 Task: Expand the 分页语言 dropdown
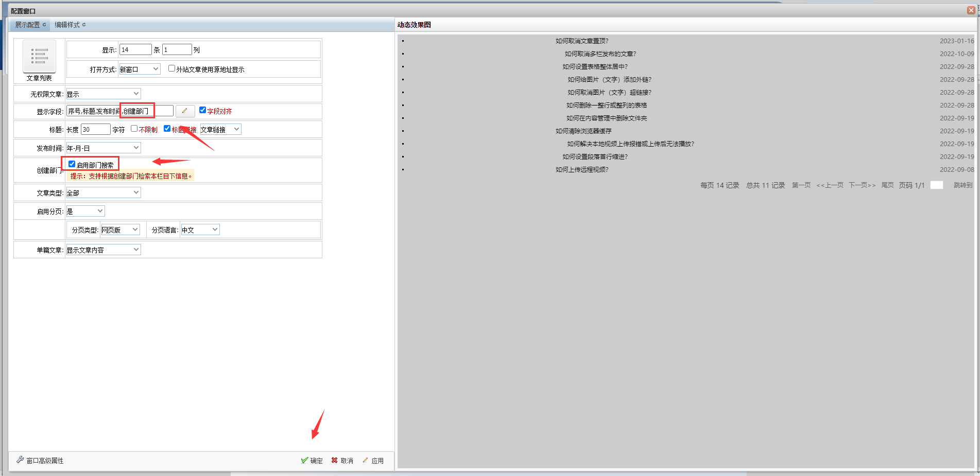pyautogui.click(x=200, y=230)
